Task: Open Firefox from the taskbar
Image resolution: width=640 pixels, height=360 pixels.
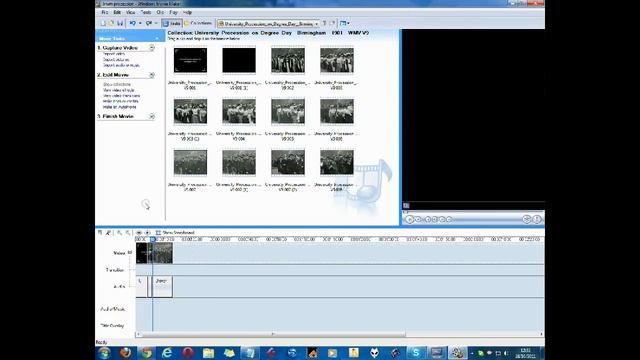Action: tap(125, 353)
